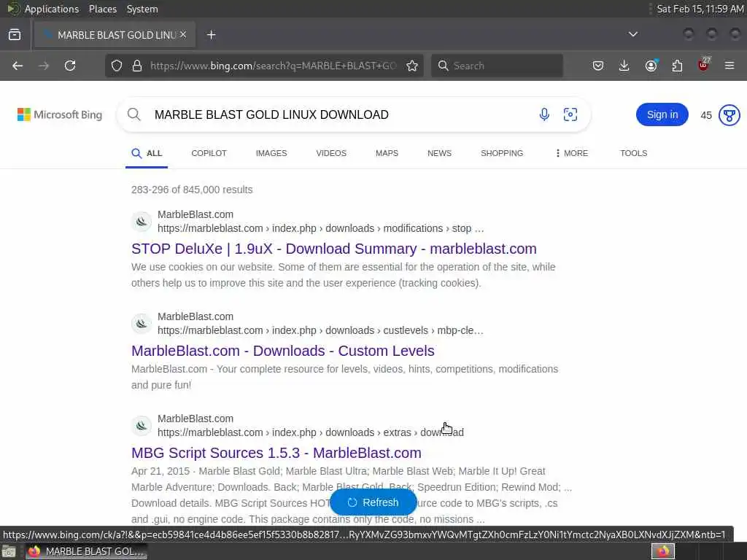
Task: Switch to the IMAGES tab
Action: pos(271,153)
